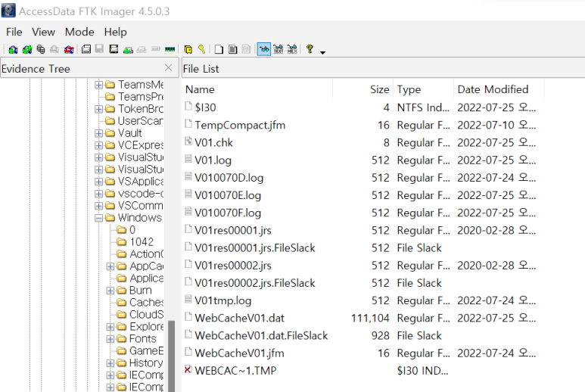
Task: Click the Create Disk Image icon
Action: [x=86, y=49]
